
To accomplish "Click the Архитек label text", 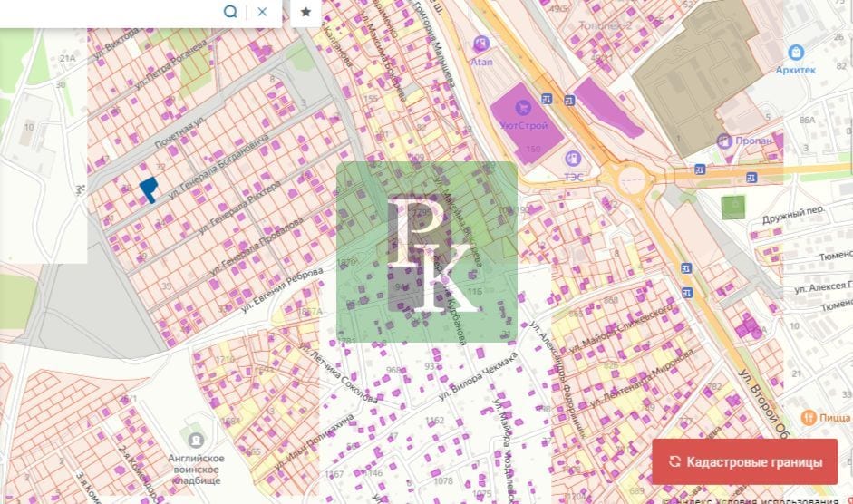I will 795,70.
